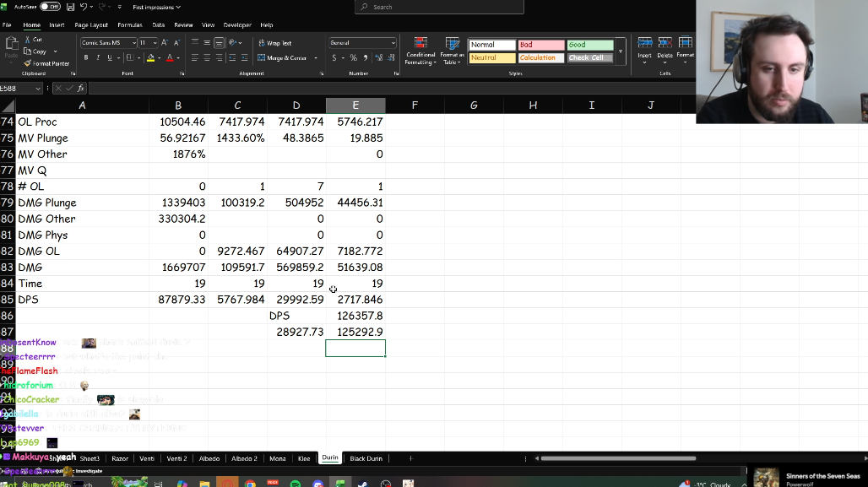Open the File menu

(7, 25)
